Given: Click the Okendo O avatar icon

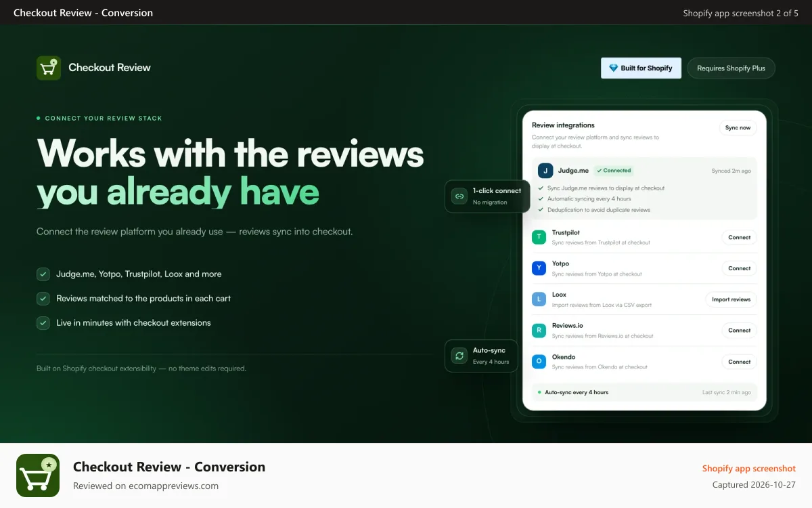Looking at the screenshot, I should coord(539,362).
